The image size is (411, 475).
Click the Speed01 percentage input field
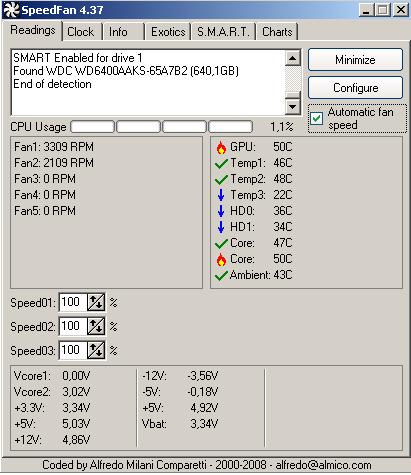click(73, 302)
